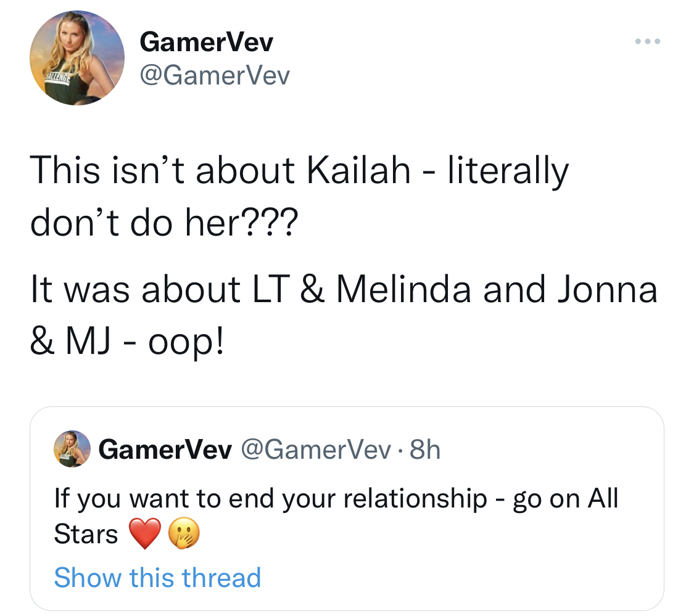Click the small avatar in quoted tweet
This screenshot has width=694, height=616.
click(x=72, y=449)
